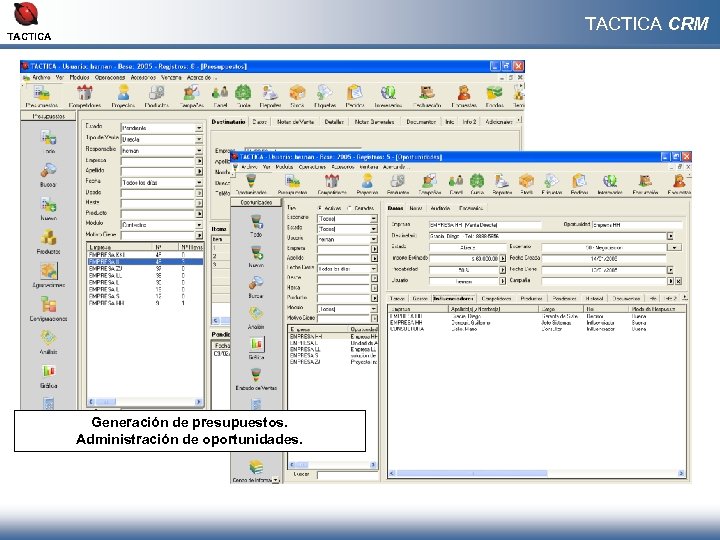Open Pedidos in the Oportunidades window toolbar
This screenshot has height=540, width=720.
click(x=579, y=184)
